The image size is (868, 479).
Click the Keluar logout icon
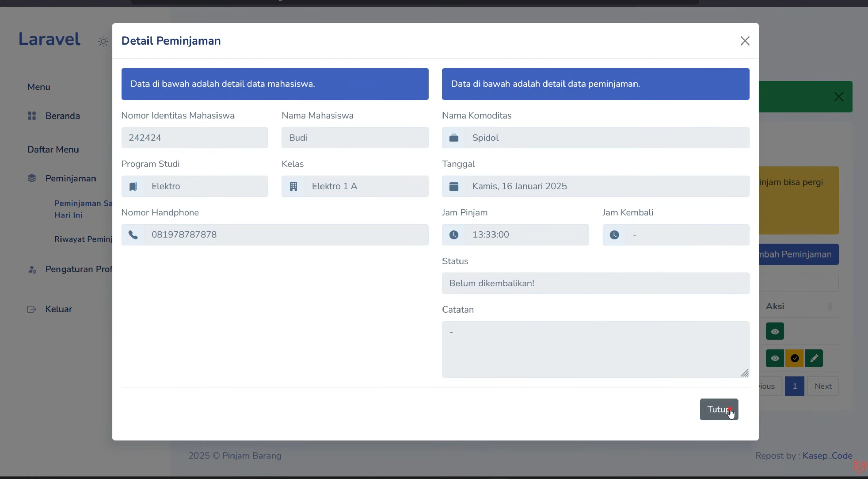[x=32, y=309]
